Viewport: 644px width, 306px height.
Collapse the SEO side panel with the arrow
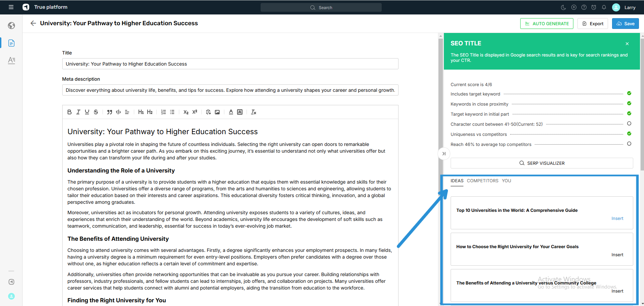pos(444,154)
